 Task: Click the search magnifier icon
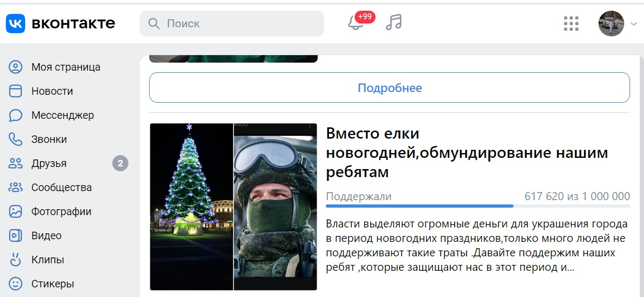(x=154, y=24)
